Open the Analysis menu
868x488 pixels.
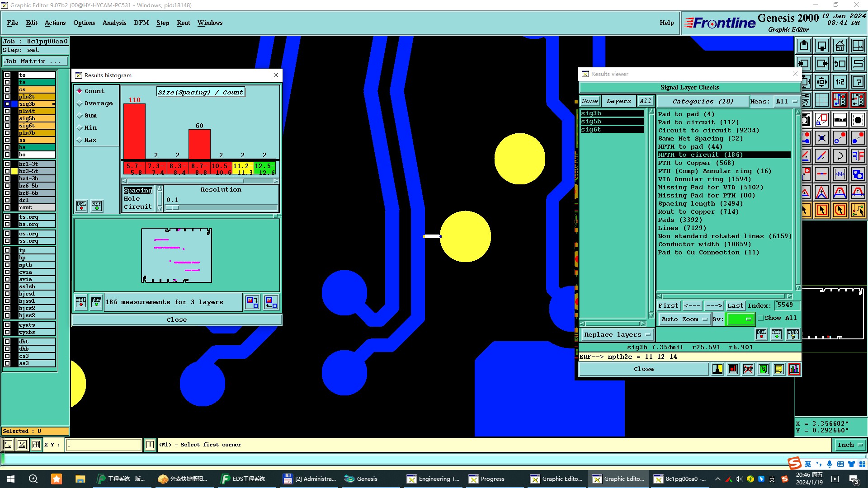(114, 23)
